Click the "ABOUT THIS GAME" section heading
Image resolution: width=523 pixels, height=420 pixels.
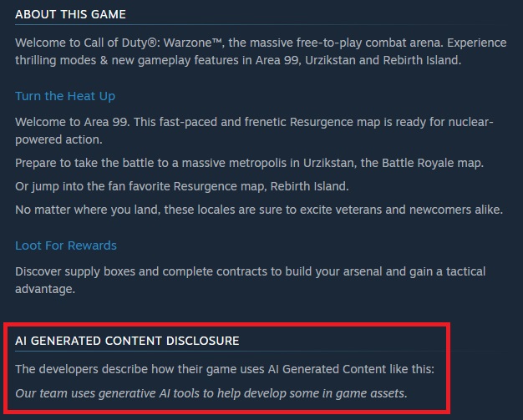[69, 15]
